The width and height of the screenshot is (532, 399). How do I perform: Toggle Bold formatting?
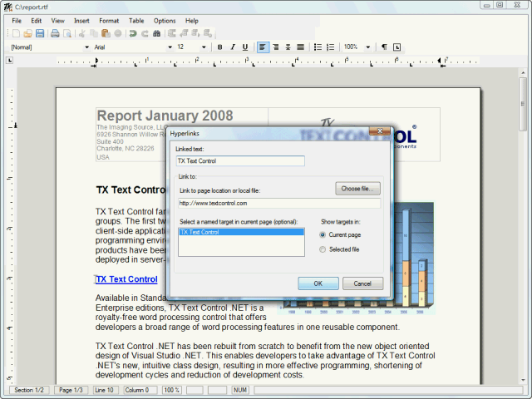pyautogui.click(x=220, y=47)
